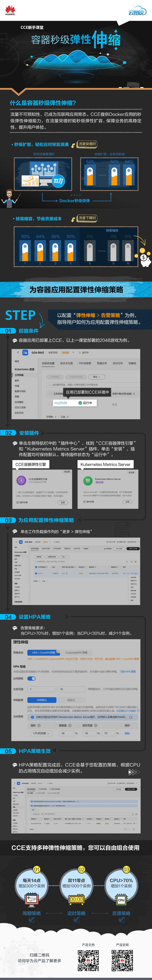
Task: Click the maximum instance field showing 10
Action: click(x=71, y=689)
